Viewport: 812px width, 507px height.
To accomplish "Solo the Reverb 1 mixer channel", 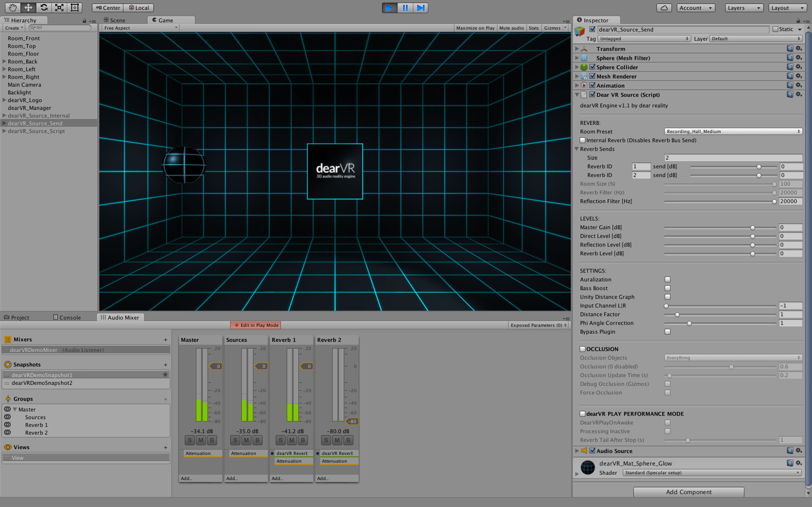I will tap(280, 440).
